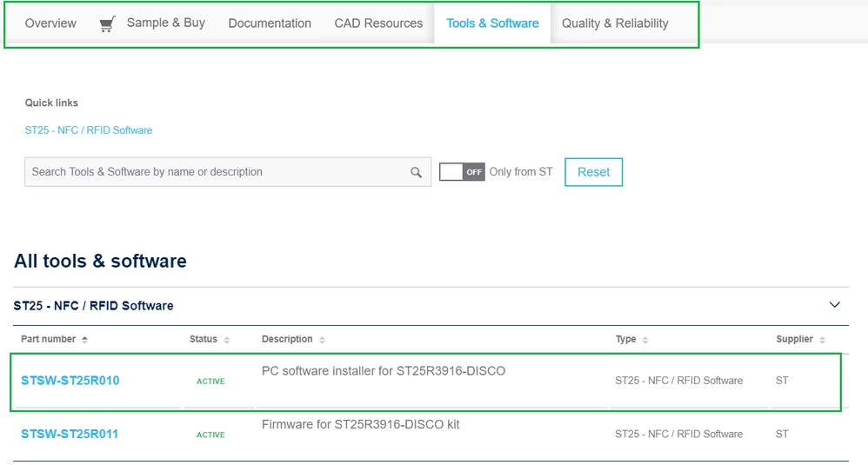This screenshot has width=868, height=465.
Task: Open the Sample & Buy tab
Action: [165, 23]
